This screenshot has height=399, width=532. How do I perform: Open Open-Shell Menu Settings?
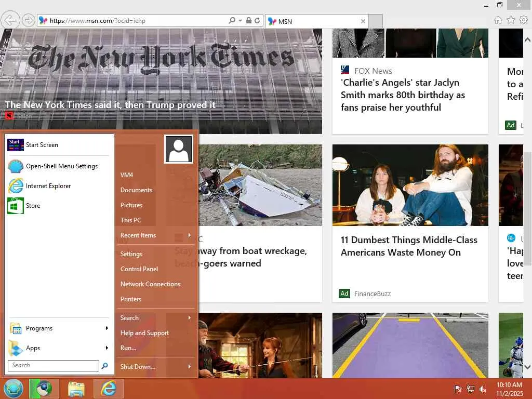(58, 166)
